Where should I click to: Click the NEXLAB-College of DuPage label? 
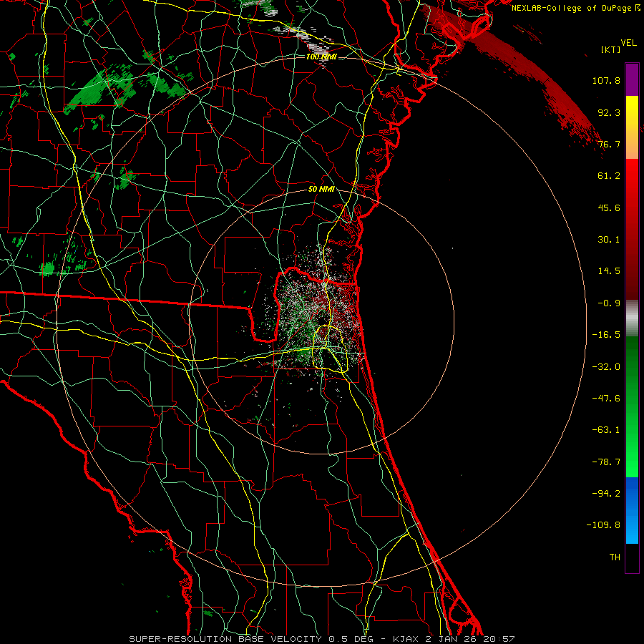coord(575,8)
